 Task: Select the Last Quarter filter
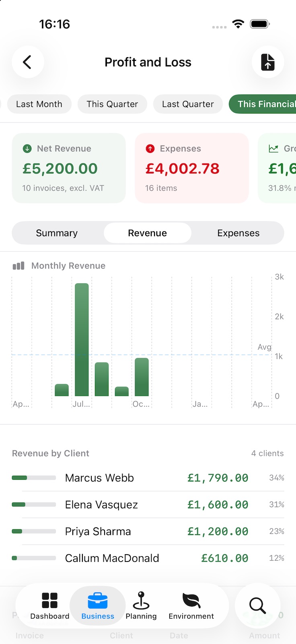tap(188, 104)
